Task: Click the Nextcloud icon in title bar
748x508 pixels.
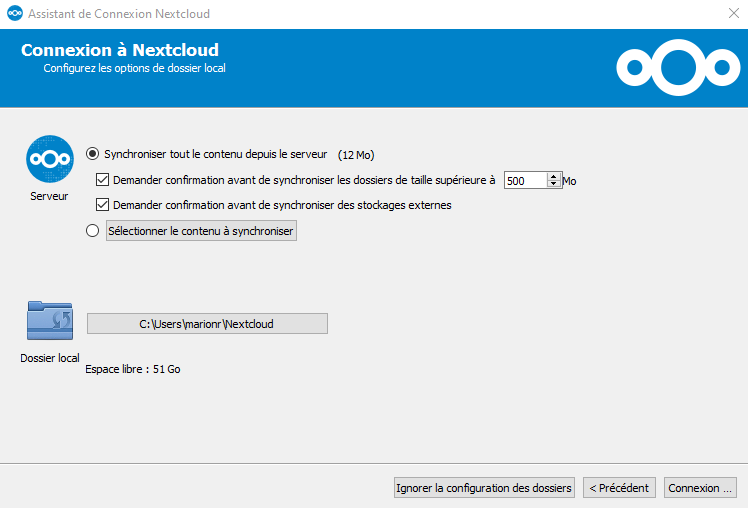Action: tap(14, 14)
